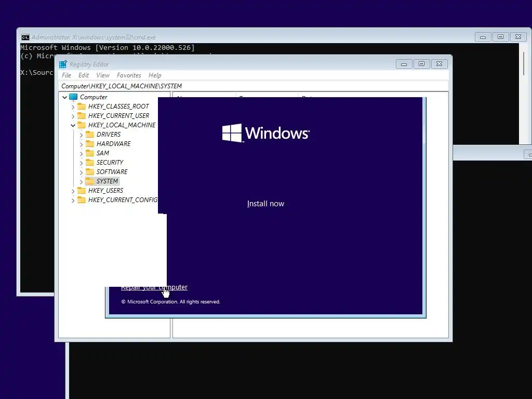Click the HKEY_CLASSES_ROOT folder icon

pos(82,107)
